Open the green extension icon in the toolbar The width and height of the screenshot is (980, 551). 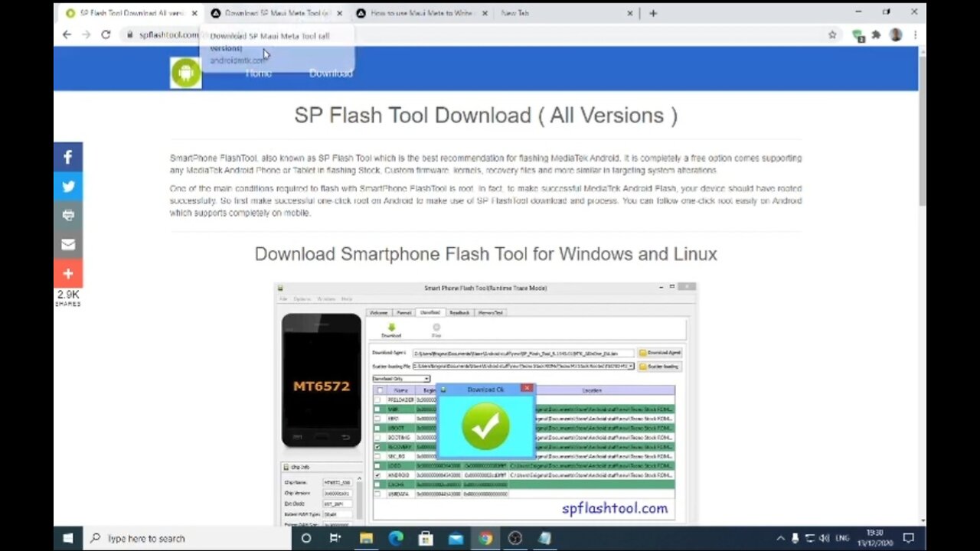coord(858,34)
